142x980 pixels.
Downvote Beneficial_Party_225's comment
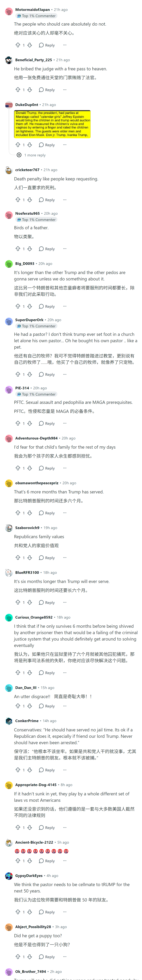coord(30,90)
